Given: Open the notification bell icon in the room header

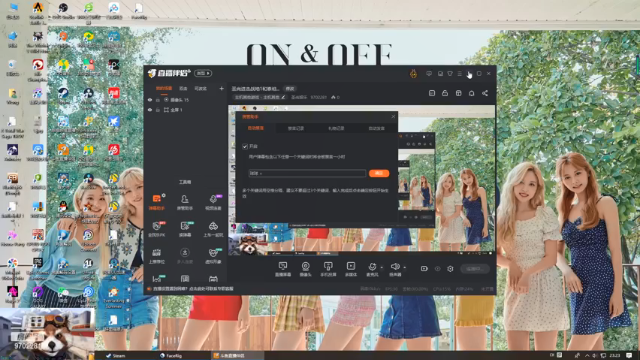Looking at the screenshot, I should coord(471,93).
